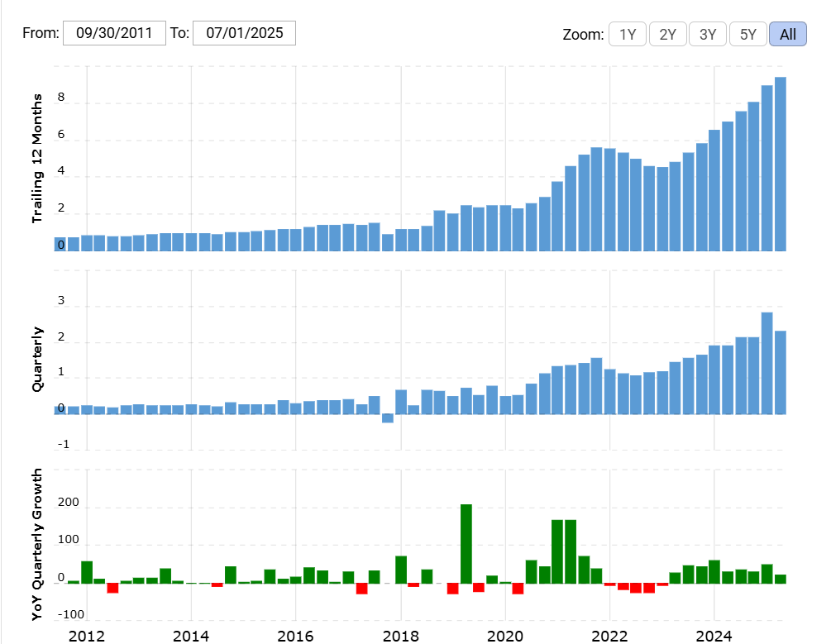Image resolution: width=831 pixels, height=644 pixels.
Task: Click leftmost bar in Trailing 12 Months chart
Action: [x=60, y=244]
